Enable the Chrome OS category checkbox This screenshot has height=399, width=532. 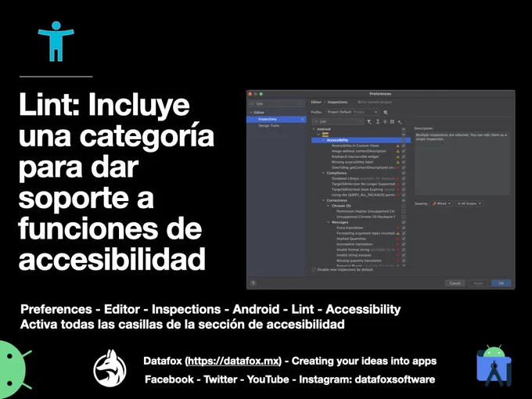click(x=404, y=206)
